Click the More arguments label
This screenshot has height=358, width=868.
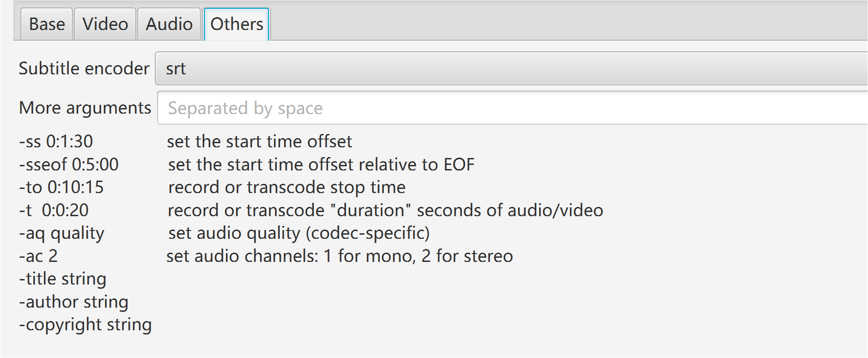point(85,108)
